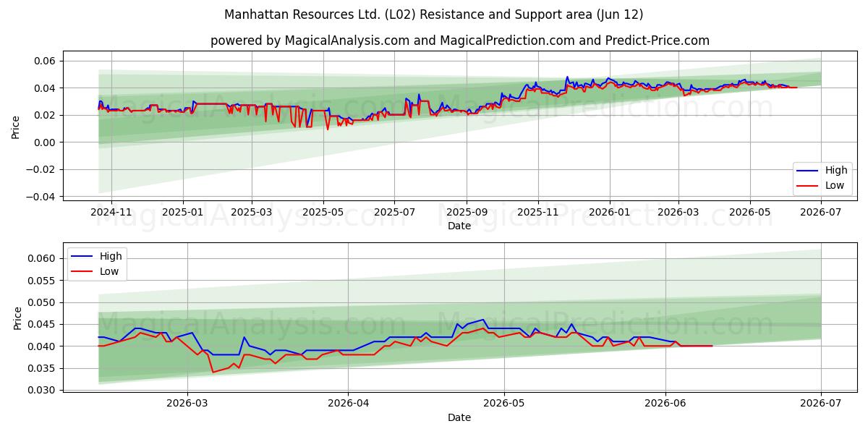Click the subtitle 'powered by MagicalAnalysis.com and MagicalPrediction.com and Predict-Price.com'
The width and height of the screenshot is (868, 434).
point(460,41)
